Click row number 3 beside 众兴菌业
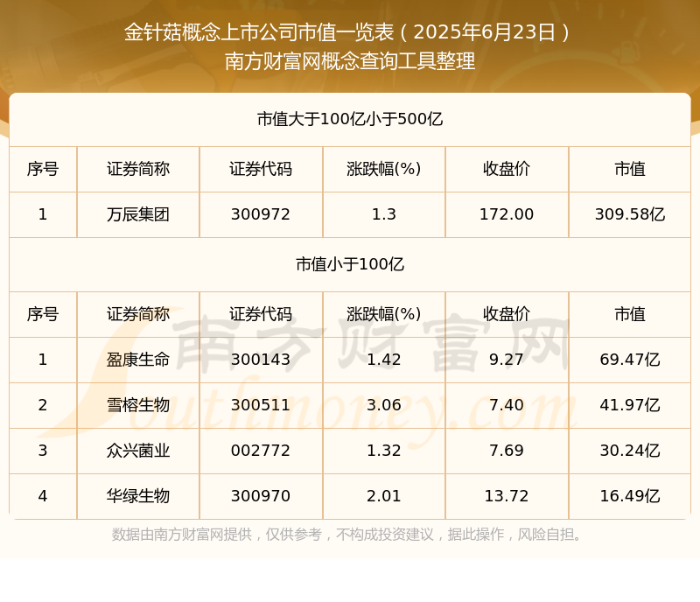Screen dimensions: 700x602 [43, 451]
